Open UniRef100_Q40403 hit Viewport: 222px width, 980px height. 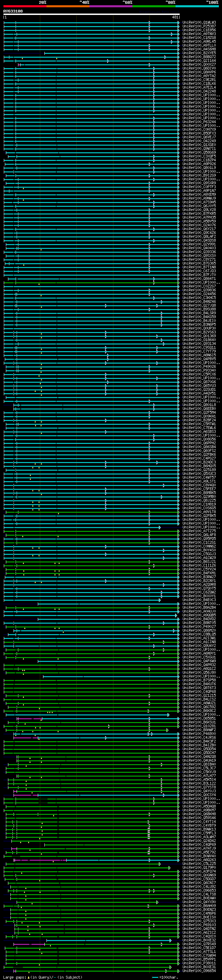click(199, 249)
